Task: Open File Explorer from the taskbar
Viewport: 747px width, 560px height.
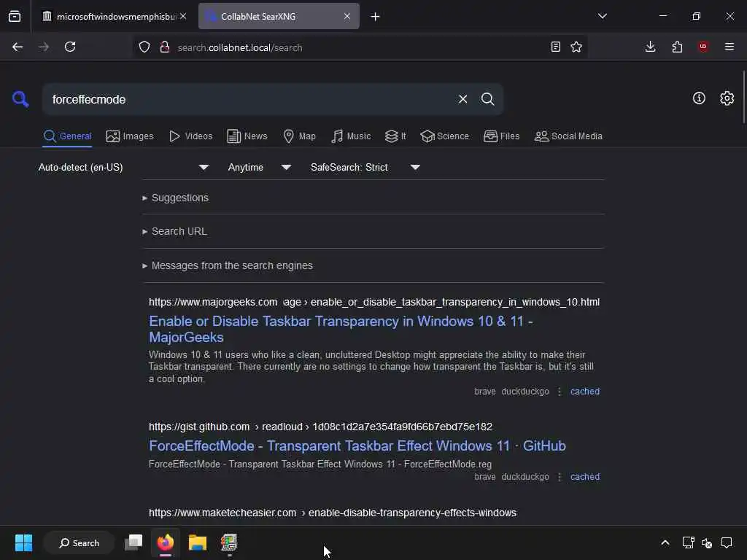Action: [x=197, y=542]
